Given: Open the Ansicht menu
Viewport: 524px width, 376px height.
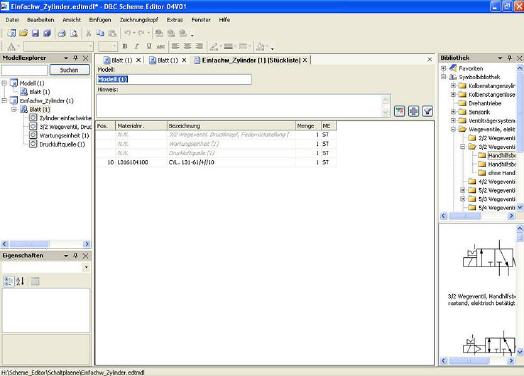Looking at the screenshot, I should click(x=72, y=20).
